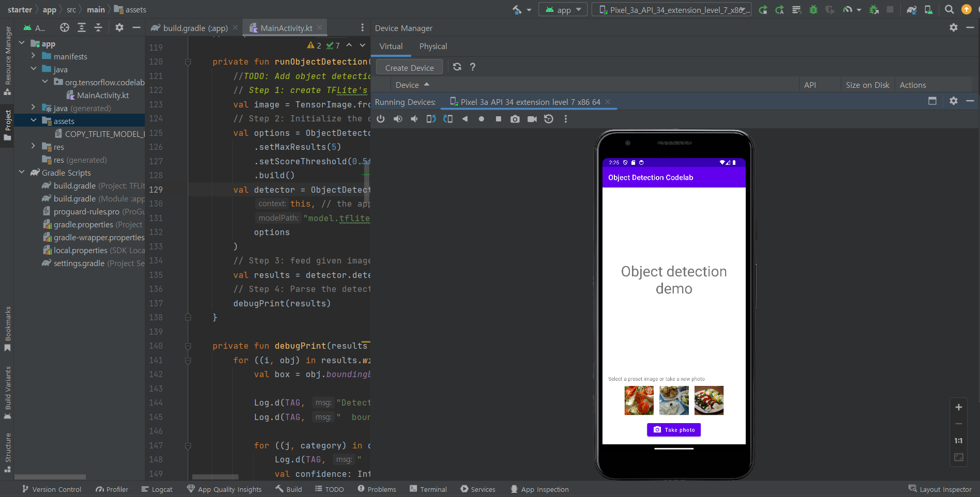
Task: Set emulator zoom to 1:1
Action: tap(959, 441)
